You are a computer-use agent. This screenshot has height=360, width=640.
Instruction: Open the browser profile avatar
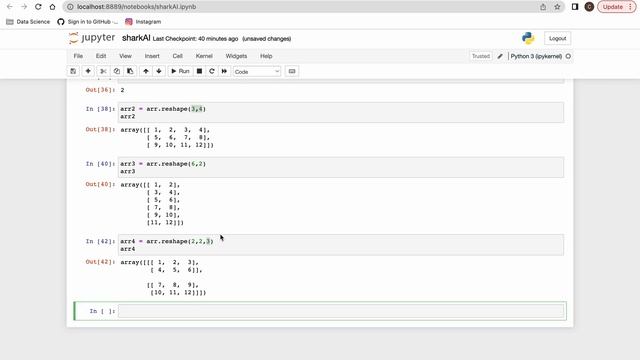(x=589, y=7)
